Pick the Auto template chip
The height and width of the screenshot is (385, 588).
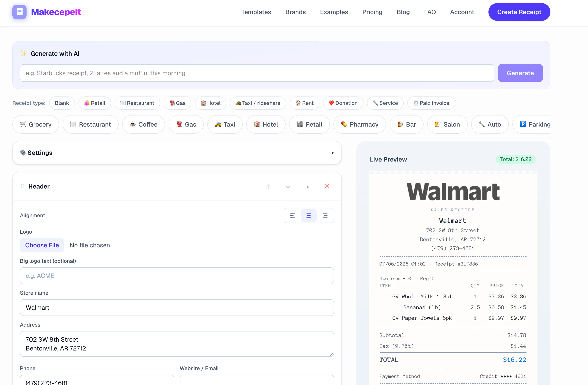tap(490, 124)
